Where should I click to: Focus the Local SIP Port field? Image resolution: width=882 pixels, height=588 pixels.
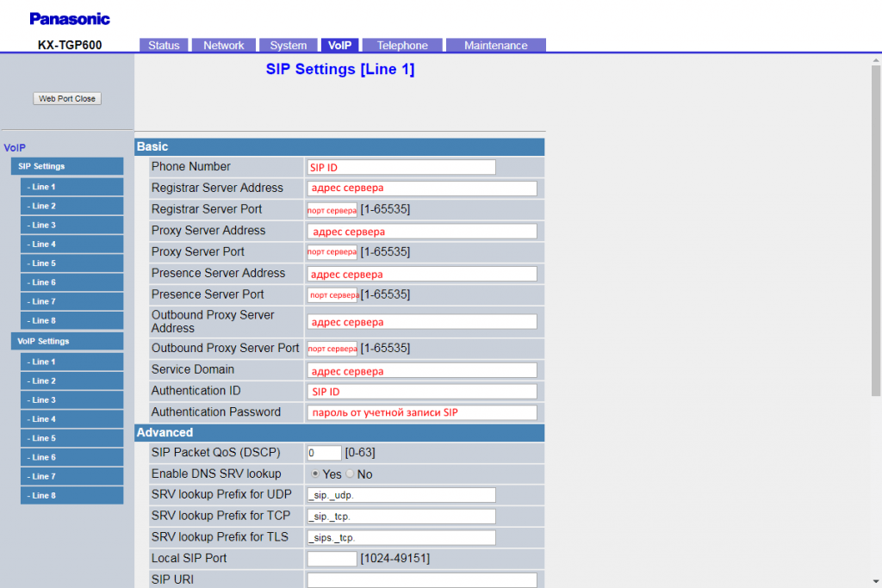pos(332,559)
